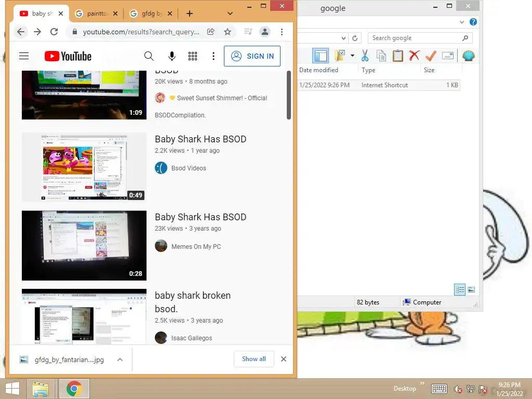Visit Memes On My PC channel
532x399 pixels.
coord(196,247)
